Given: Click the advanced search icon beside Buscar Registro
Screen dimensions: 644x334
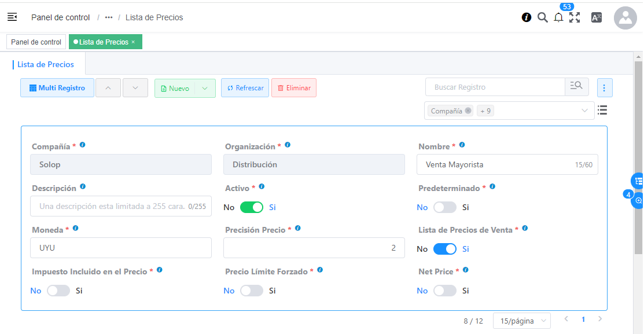Looking at the screenshot, I should [576, 87].
